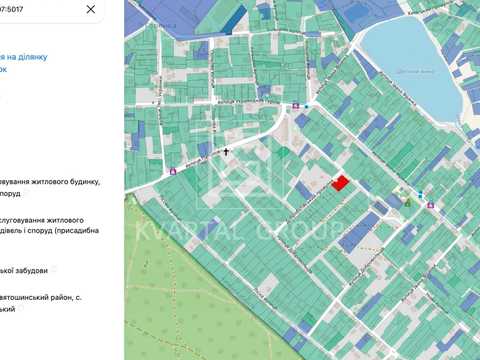Click the cadastral number text ending '97:5017'
The height and width of the screenshot is (360, 480).
12,9
